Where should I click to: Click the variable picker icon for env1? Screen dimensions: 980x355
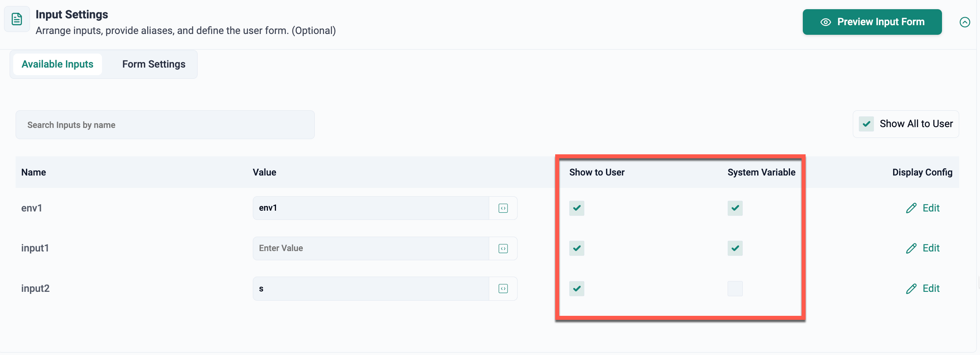(503, 208)
